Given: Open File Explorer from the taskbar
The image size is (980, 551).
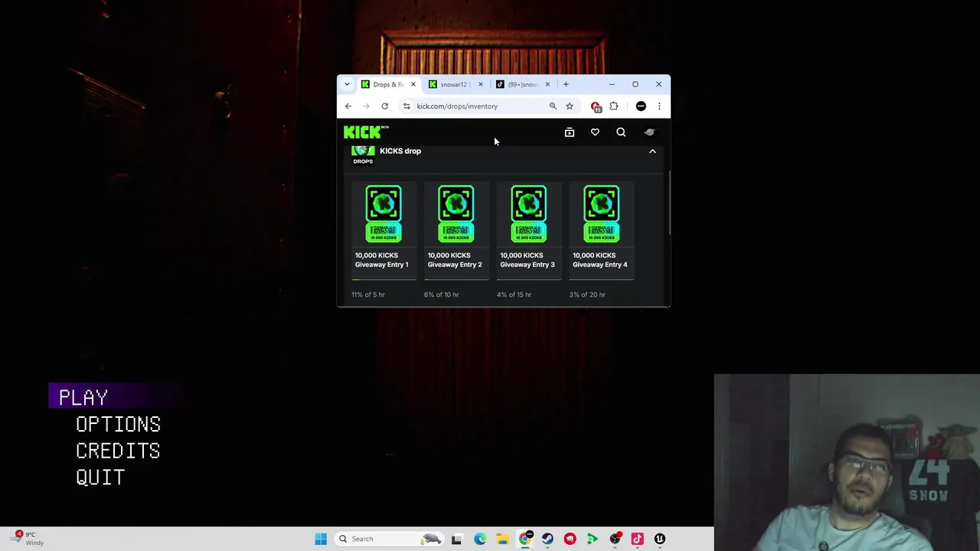Looking at the screenshot, I should point(502,539).
